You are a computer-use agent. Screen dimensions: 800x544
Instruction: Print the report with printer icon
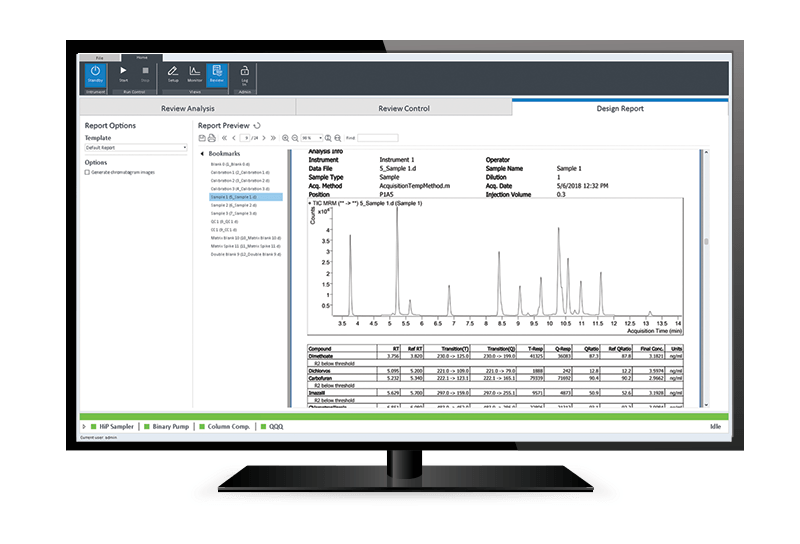(211, 137)
